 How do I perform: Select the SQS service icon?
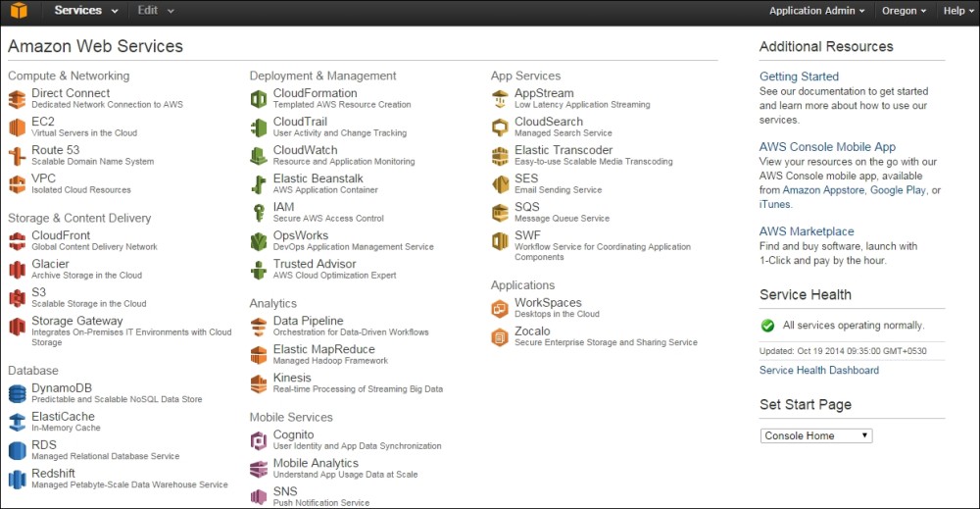point(500,213)
